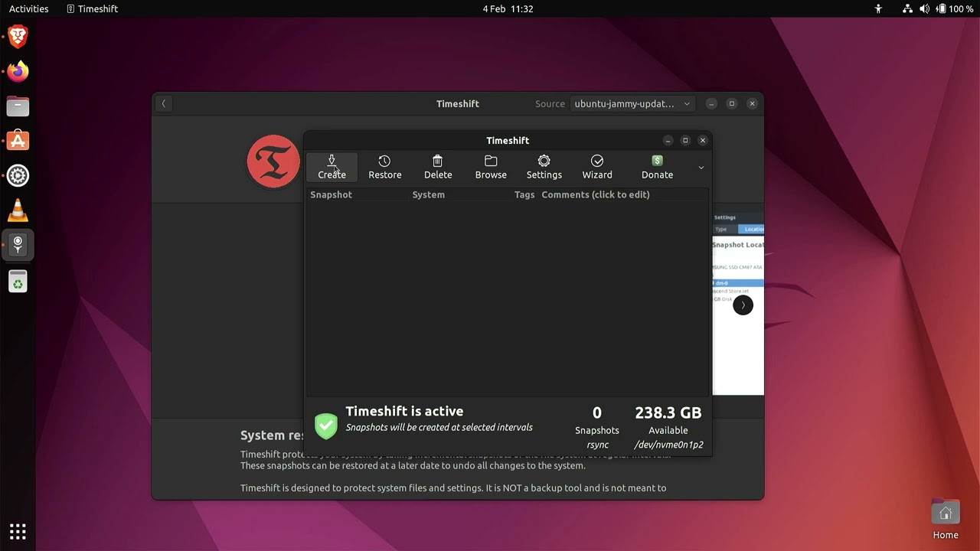Open the Restore snapshot tool

(x=384, y=167)
